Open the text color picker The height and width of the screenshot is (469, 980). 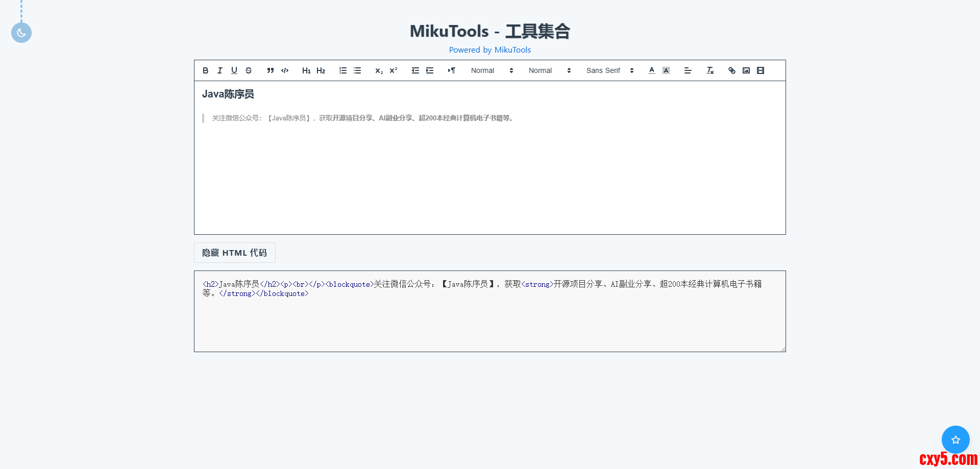click(x=652, y=70)
